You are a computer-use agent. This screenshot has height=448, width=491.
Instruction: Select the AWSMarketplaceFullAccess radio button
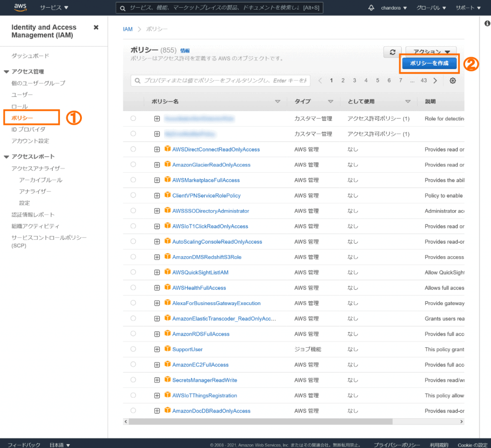[133, 180]
